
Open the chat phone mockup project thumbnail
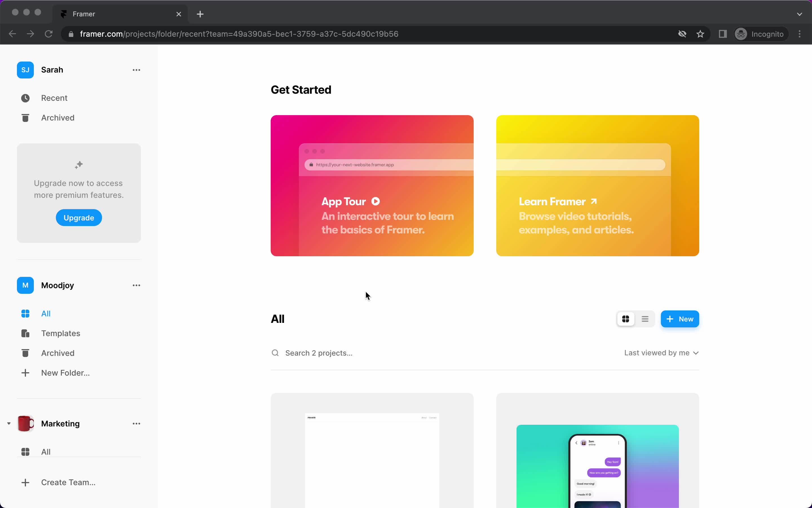[598, 450]
